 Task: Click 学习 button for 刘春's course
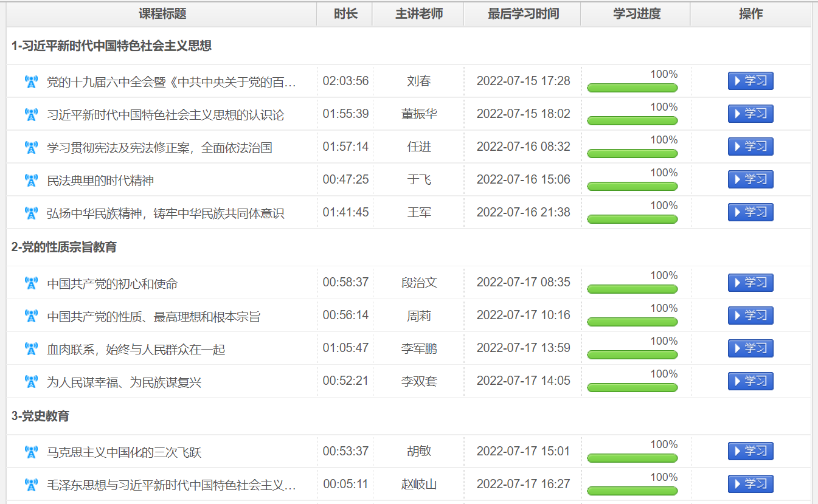pos(750,81)
